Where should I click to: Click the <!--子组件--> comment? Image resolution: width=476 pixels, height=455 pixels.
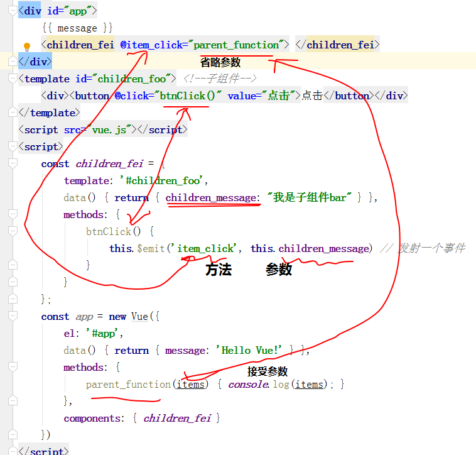(x=220, y=79)
